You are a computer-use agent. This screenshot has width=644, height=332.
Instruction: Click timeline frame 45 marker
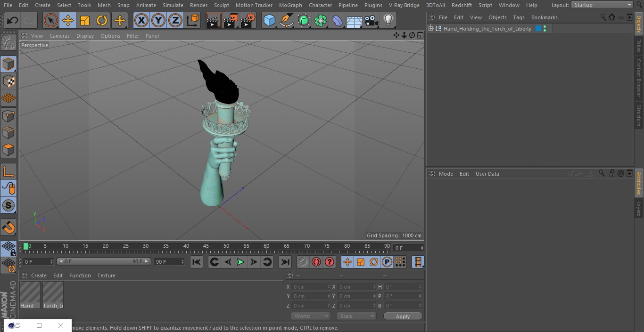pos(206,246)
